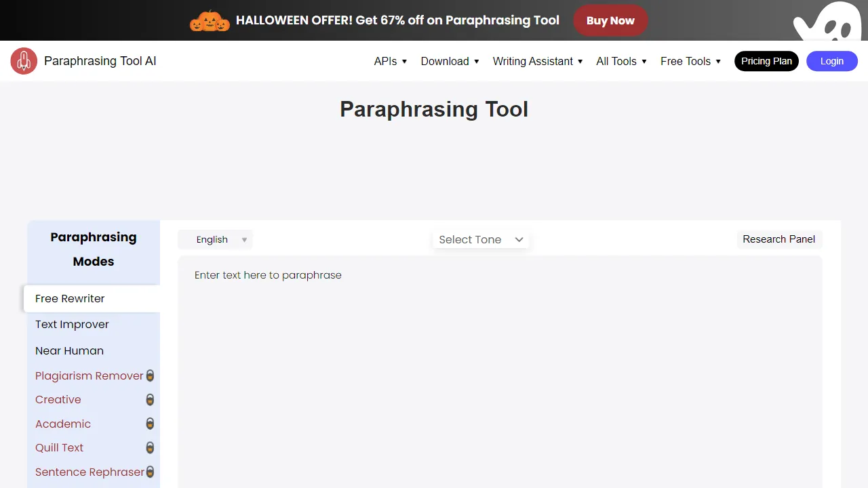Select the Sentence Rephraser mode
Screen dimensions: 868x488
[x=90, y=472]
